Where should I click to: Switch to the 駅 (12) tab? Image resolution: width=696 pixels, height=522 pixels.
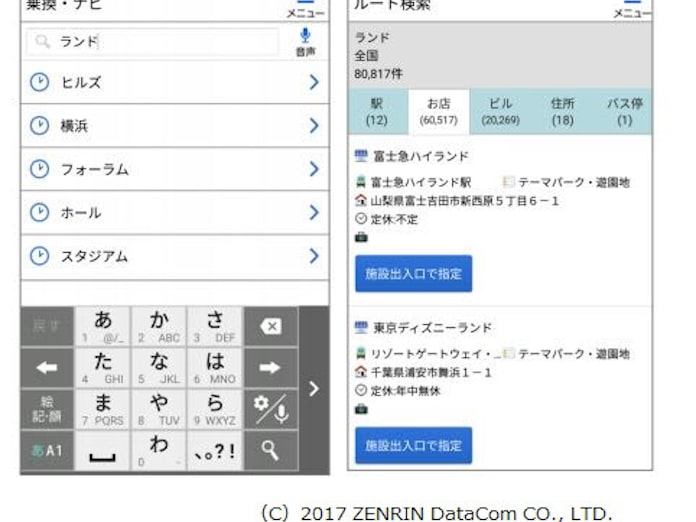377,112
